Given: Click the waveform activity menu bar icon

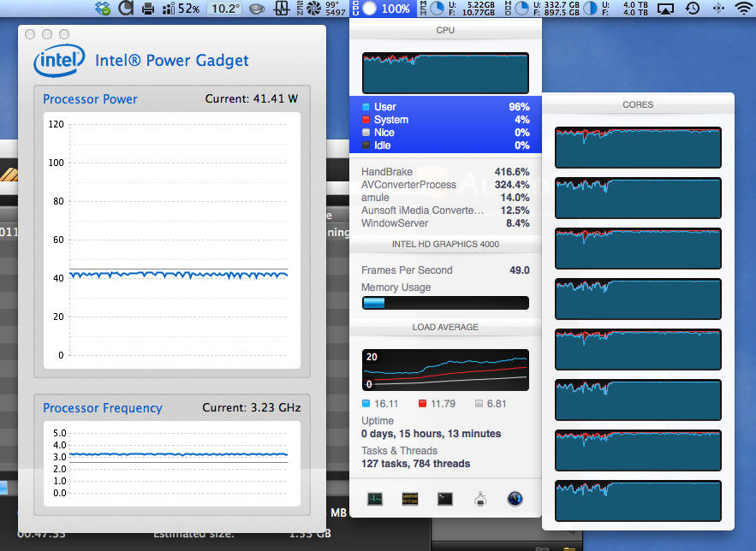Looking at the screenshot, I should click(282, 9).
